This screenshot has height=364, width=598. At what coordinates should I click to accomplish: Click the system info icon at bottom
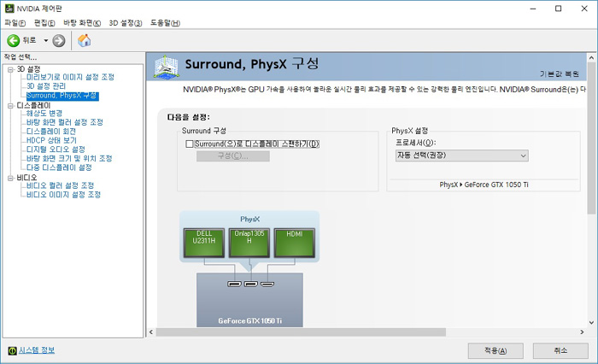pos(12,350)
